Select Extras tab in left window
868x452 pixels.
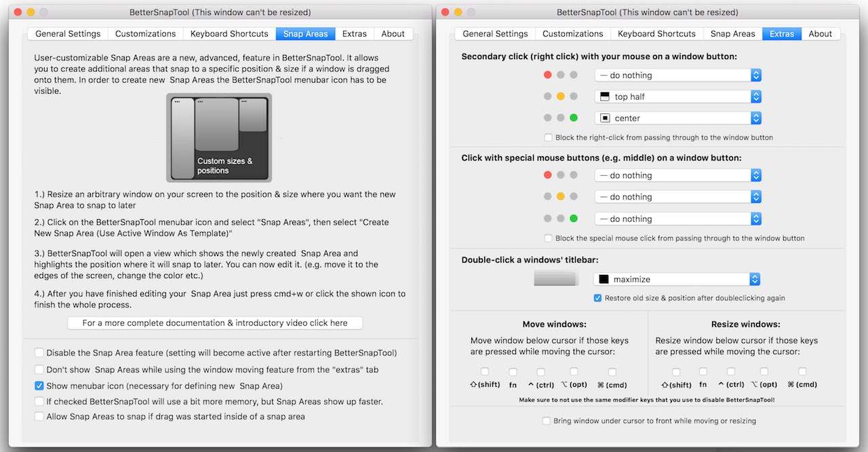[355, 34]
